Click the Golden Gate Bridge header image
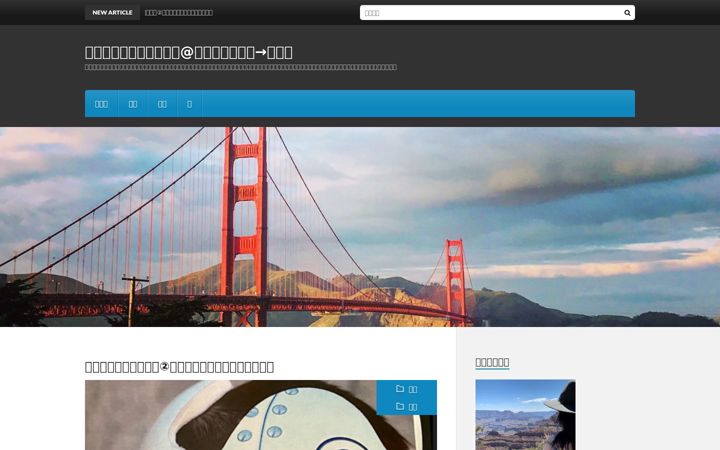 point(360,227)
